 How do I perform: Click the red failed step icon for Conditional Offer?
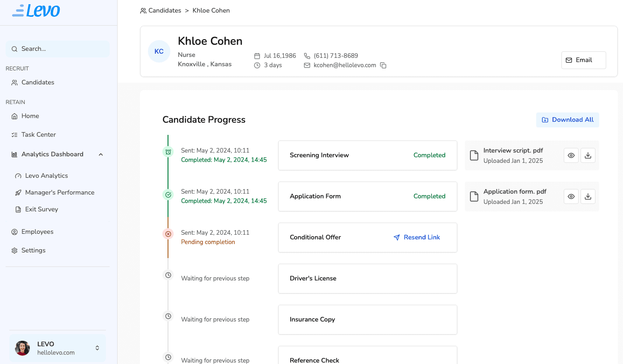(168, 233)
